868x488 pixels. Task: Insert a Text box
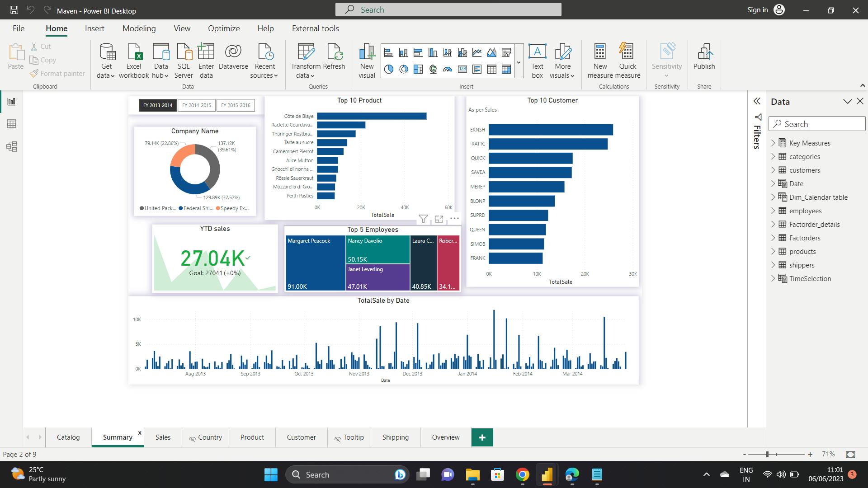pos(537,61)
